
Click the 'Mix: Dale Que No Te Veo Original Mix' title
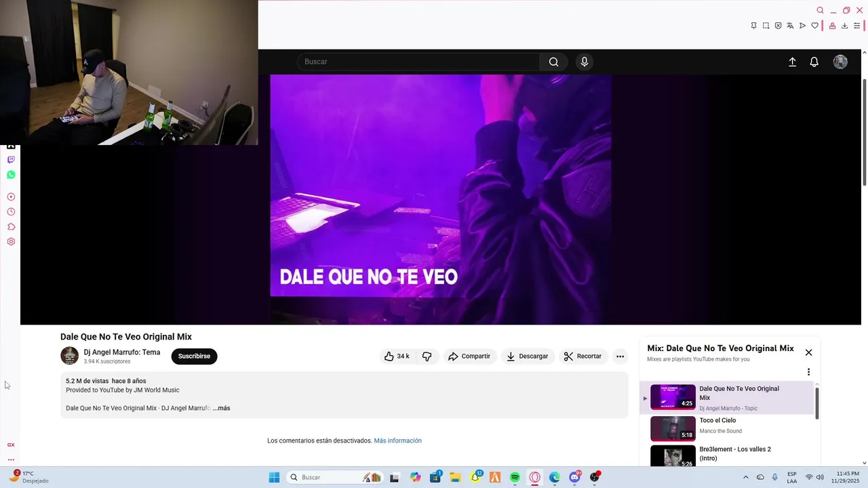720,348
